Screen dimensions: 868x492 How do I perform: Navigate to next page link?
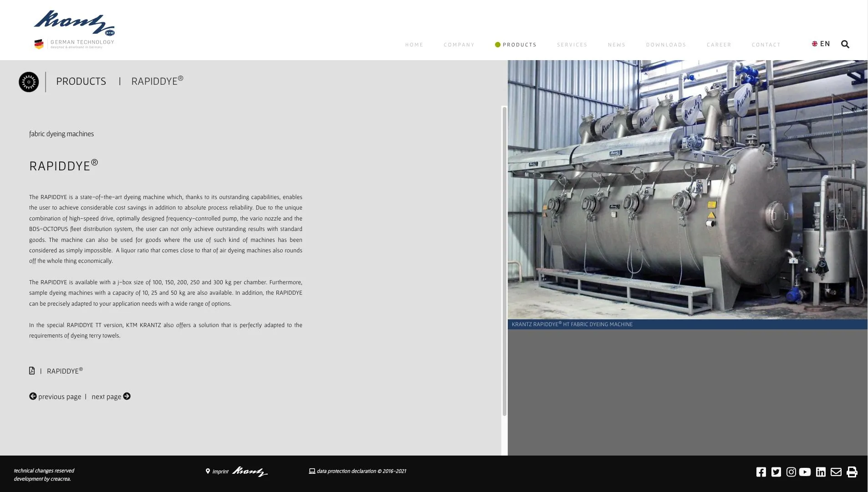click(111, 396)
